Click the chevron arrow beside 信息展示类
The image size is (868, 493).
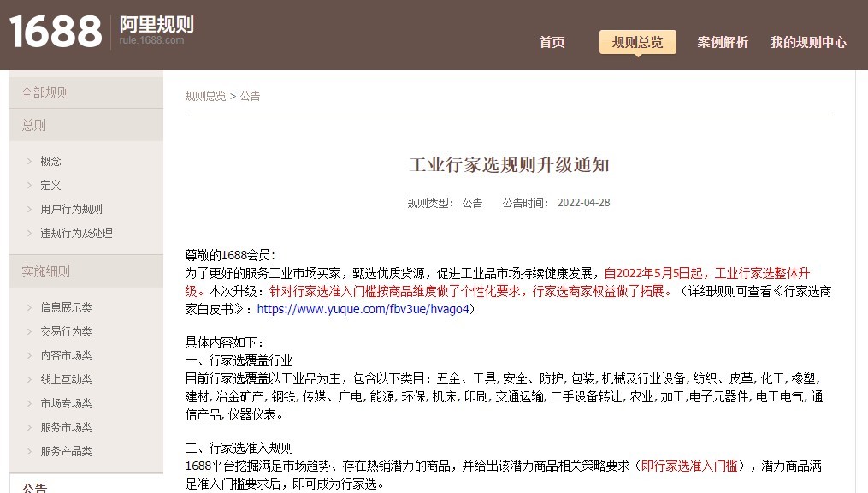[x=29, y=307]
